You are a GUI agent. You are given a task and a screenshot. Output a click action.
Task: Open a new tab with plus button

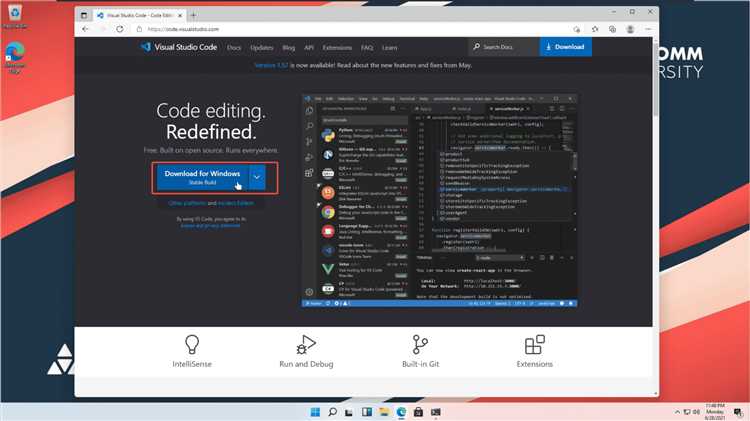193,15
